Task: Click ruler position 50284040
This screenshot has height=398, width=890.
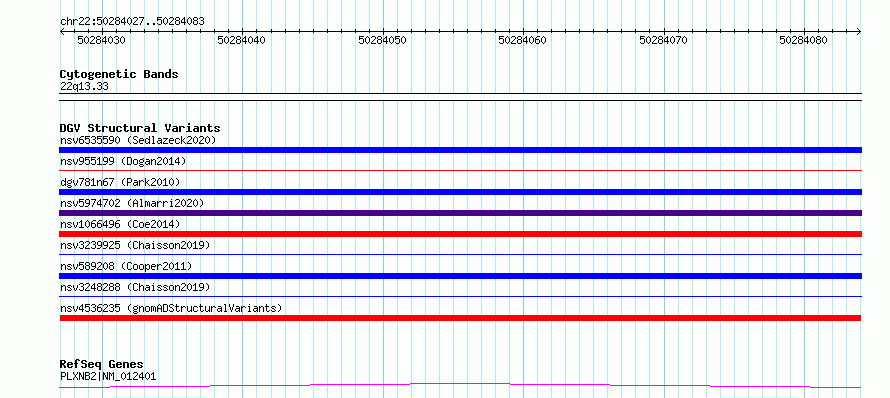Action: point(242,40)
